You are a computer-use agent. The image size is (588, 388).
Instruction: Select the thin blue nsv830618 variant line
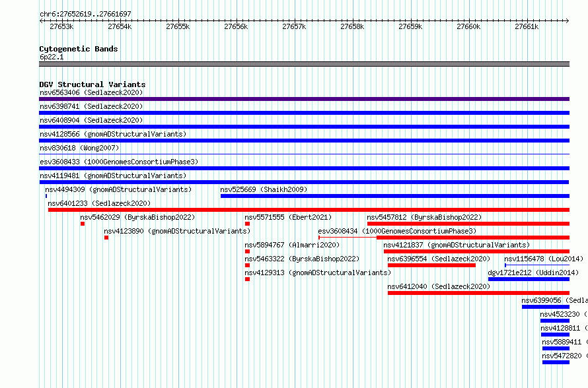click(x=304, y=154)
